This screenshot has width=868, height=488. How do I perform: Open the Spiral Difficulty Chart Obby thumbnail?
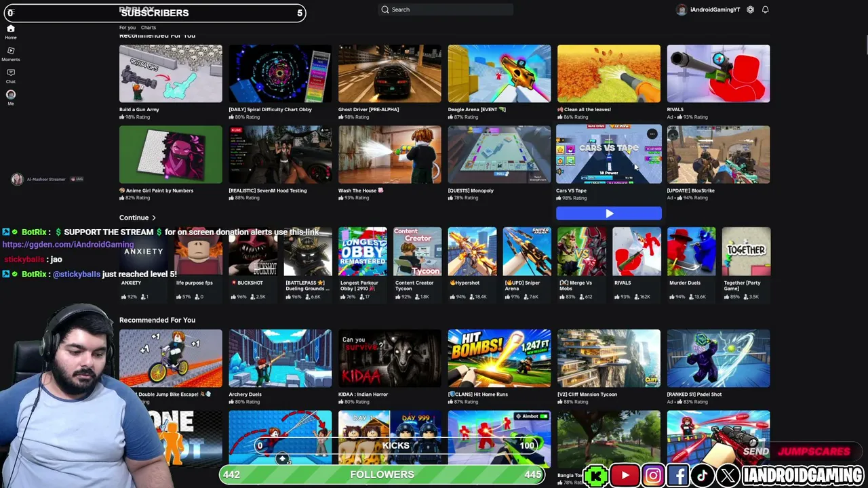tap(280, 74)
